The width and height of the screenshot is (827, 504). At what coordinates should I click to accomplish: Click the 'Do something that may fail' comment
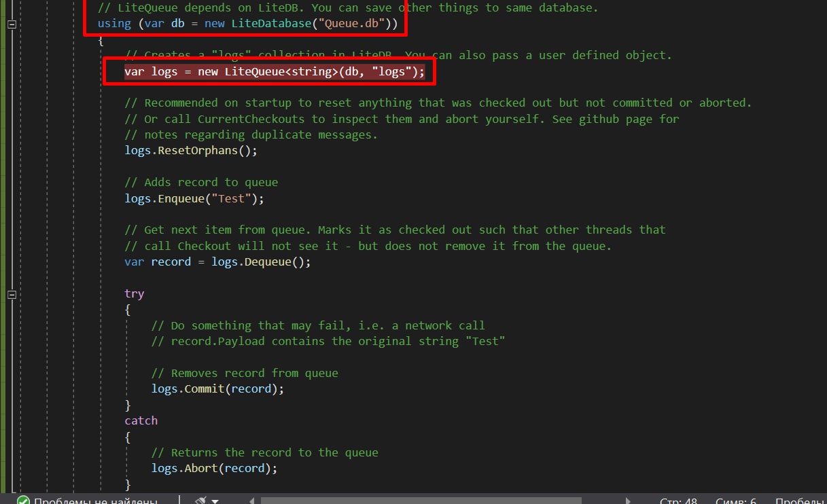[317, 325]
